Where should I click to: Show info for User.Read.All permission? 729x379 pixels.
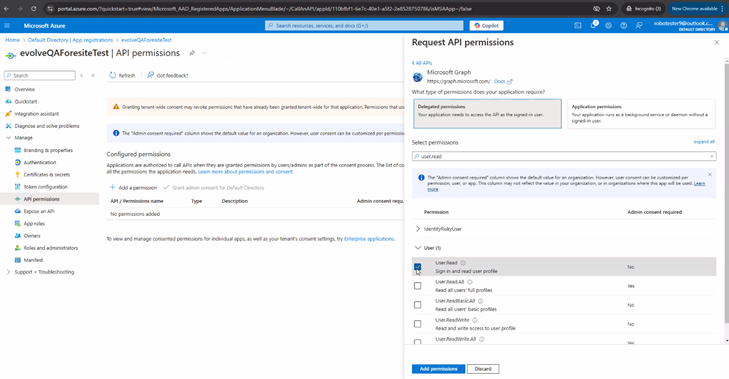[470, 282]
